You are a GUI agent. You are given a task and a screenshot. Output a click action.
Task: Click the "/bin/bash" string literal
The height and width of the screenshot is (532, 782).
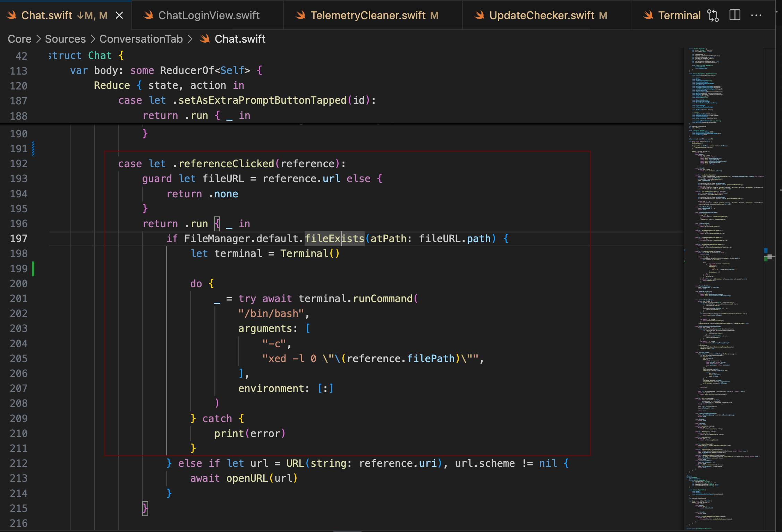point(271,314)
